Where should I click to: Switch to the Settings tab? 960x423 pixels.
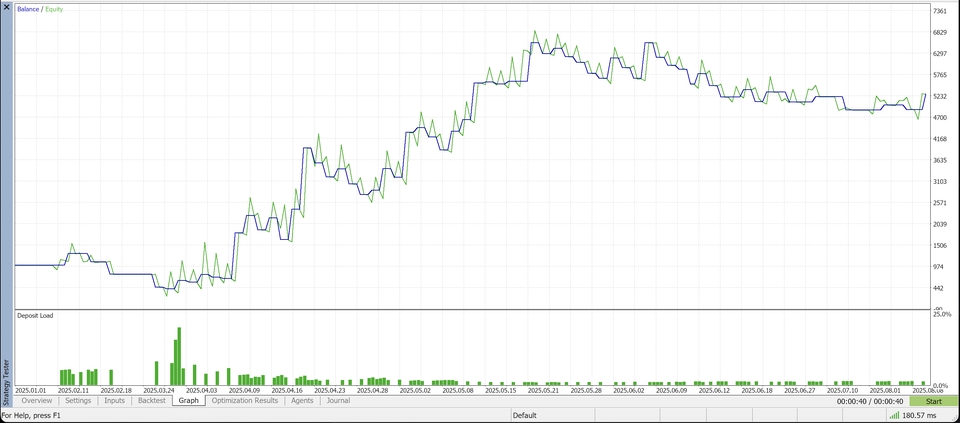[78, 401]
